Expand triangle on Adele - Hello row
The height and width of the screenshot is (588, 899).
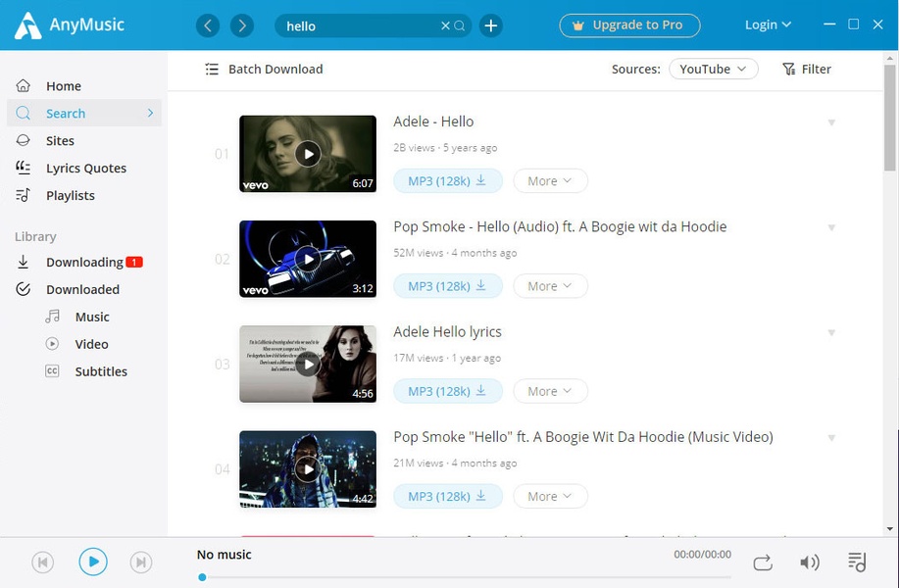pyautogui.click(x=831, y=122)
